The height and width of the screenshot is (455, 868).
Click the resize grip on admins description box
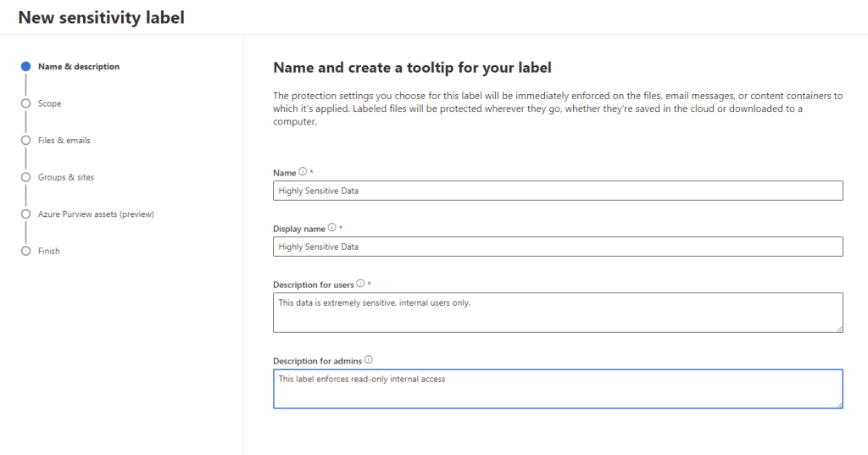pyautogui.click(x=839, y=404)
